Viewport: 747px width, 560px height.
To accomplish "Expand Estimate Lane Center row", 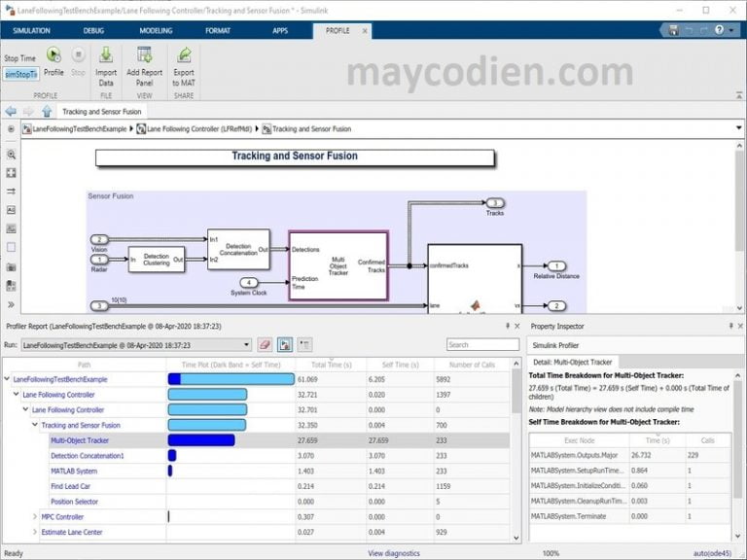I will (34, 532).
